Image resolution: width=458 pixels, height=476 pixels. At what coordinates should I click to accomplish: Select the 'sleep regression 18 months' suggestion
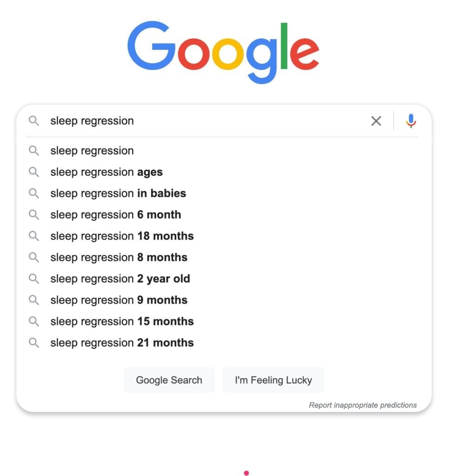[x=122, y=236]
